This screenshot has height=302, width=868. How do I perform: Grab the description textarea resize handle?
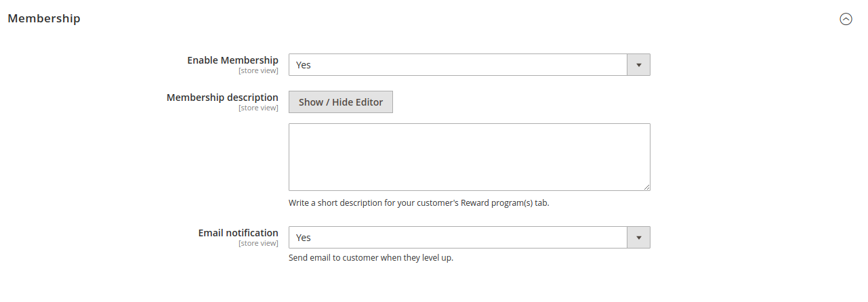coord(646,187)
